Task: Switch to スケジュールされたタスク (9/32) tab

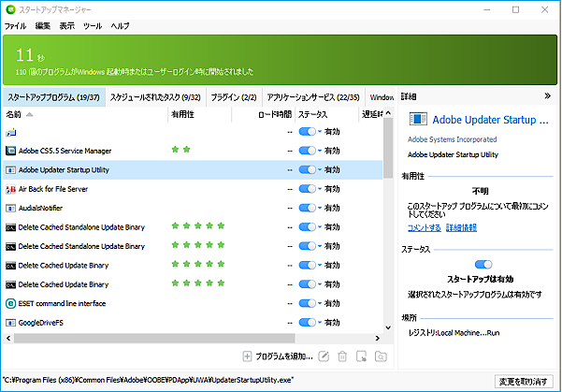Action: tap(155, 97)
